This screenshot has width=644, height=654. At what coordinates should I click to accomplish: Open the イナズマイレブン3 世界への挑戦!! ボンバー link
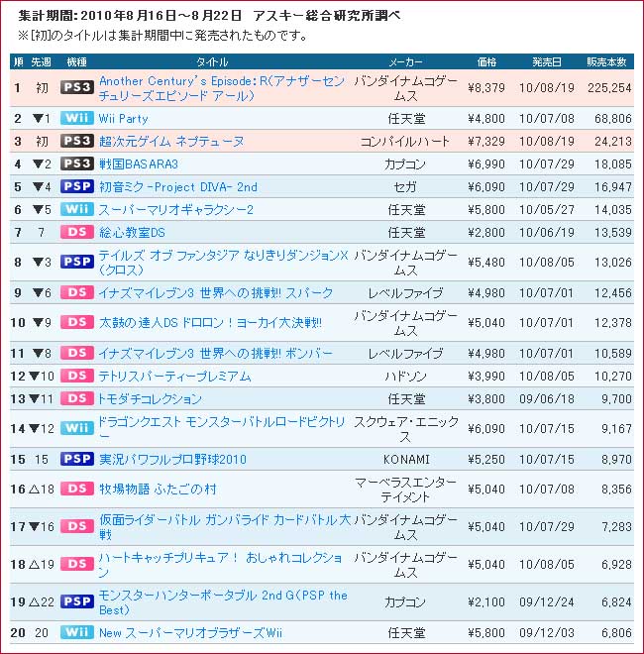(216, 354)
